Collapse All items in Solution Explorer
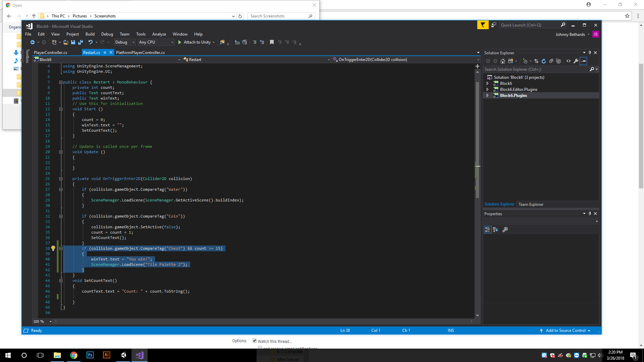This screenshot has width=644, height=362. tap(551, 61)
